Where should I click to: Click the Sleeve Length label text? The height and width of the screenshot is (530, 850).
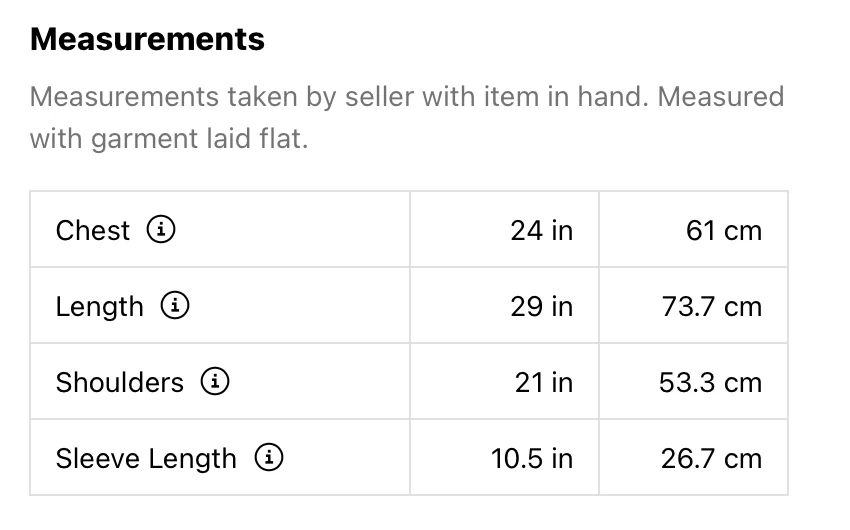click(x=146, y=459)
